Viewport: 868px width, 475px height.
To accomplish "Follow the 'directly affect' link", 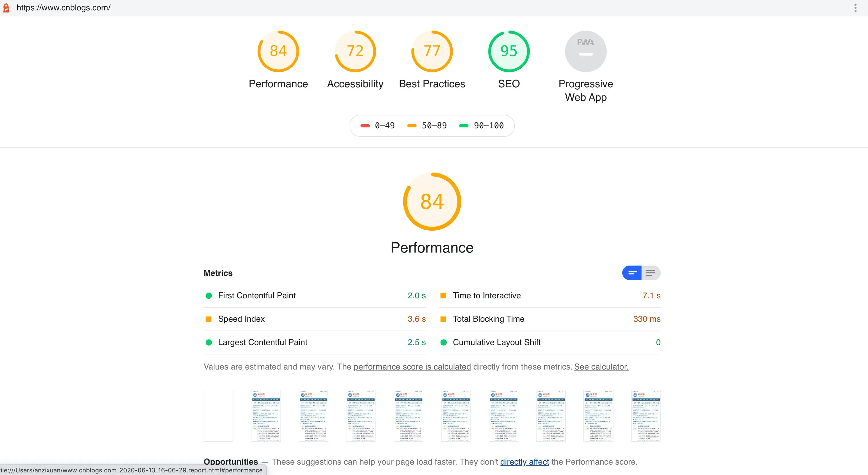I will pos(524,462).
